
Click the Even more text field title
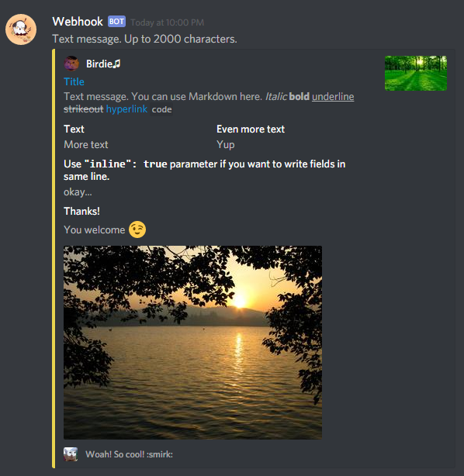click(251, 129)
